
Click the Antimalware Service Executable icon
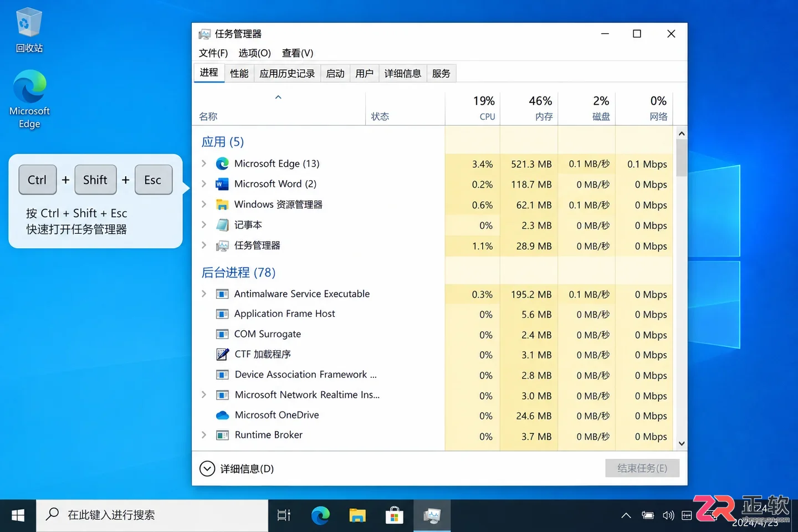tap(222, 294)
